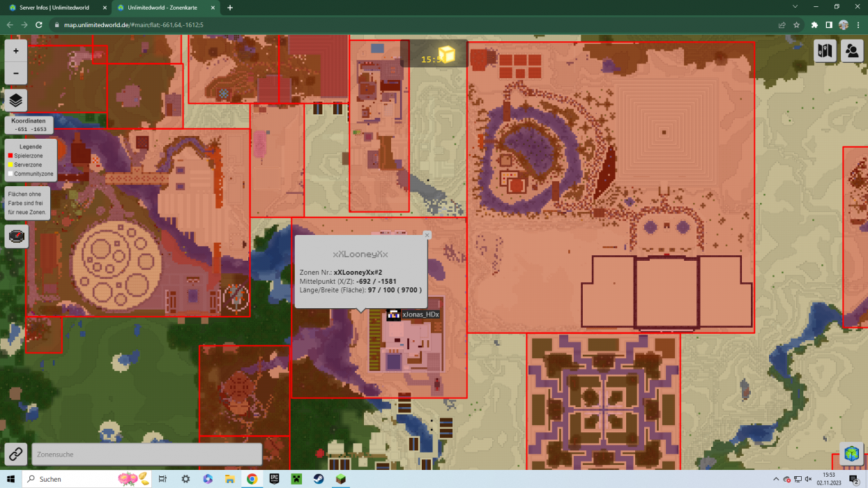
Task: Click the Minecraft block icon bottom right
Action: pyautogui.click(x=851, y=454)
